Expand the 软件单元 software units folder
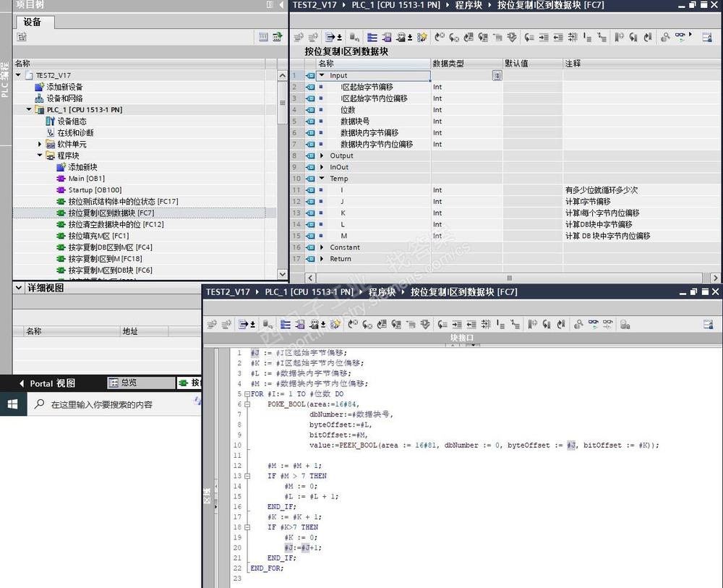Image resolution: width=723 pixels, height=588 pixels. pos(40,144)
